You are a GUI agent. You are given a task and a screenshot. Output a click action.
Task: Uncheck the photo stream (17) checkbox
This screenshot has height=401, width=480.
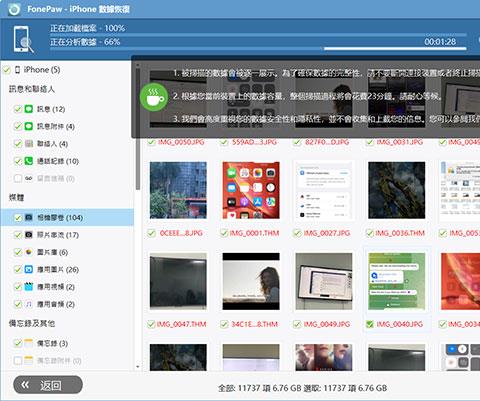[18, 235]
